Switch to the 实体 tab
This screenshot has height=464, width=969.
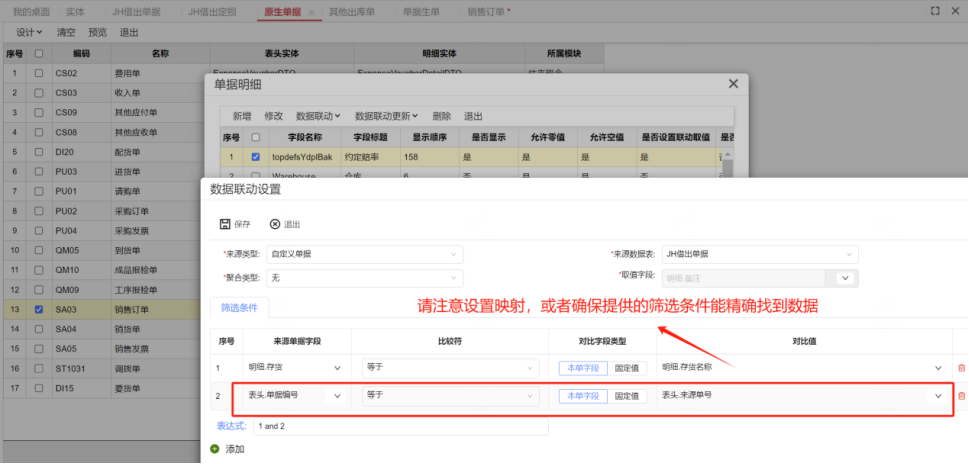75,12
